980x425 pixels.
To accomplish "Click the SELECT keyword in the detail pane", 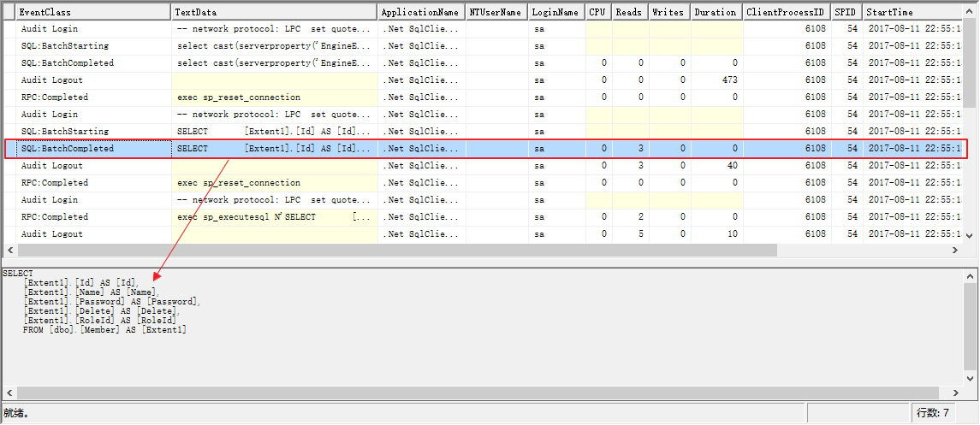I will point(17,274).
